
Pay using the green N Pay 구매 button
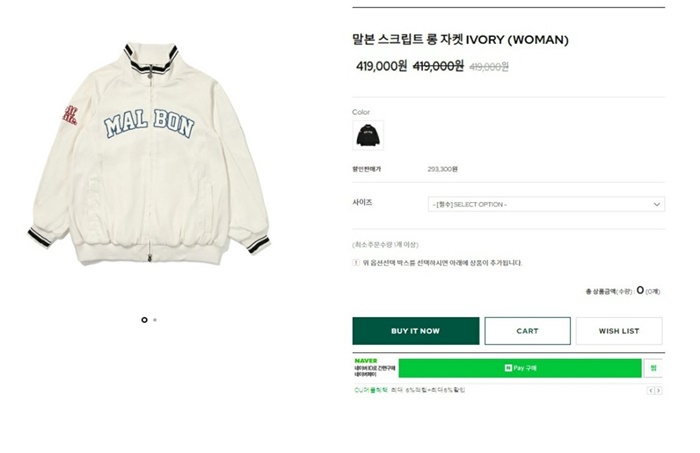[x=520, y=368]
